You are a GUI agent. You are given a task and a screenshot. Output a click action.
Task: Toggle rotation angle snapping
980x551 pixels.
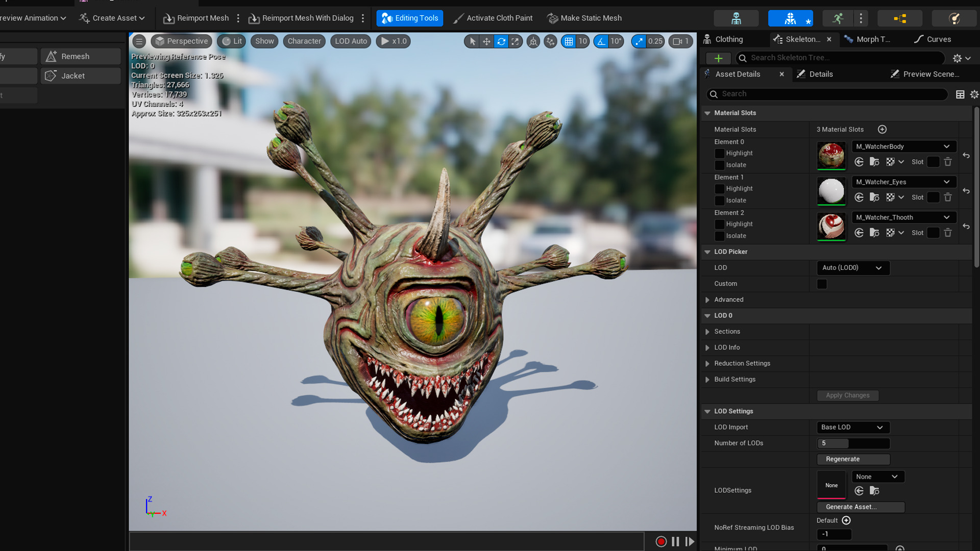601,41
